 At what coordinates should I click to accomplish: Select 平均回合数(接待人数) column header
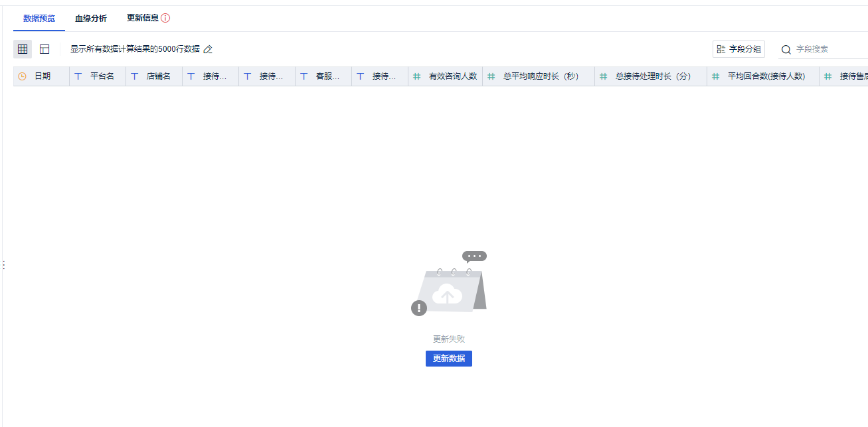(763, 76)
